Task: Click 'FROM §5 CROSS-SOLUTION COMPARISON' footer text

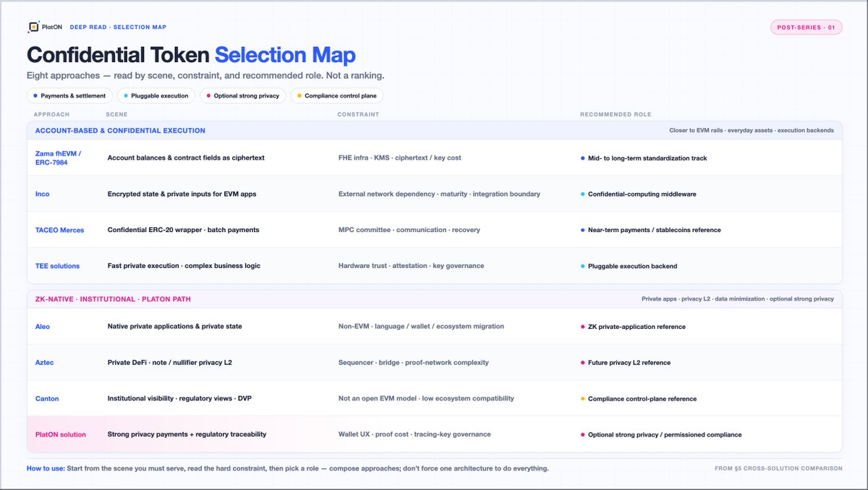Action: (778, 468)
